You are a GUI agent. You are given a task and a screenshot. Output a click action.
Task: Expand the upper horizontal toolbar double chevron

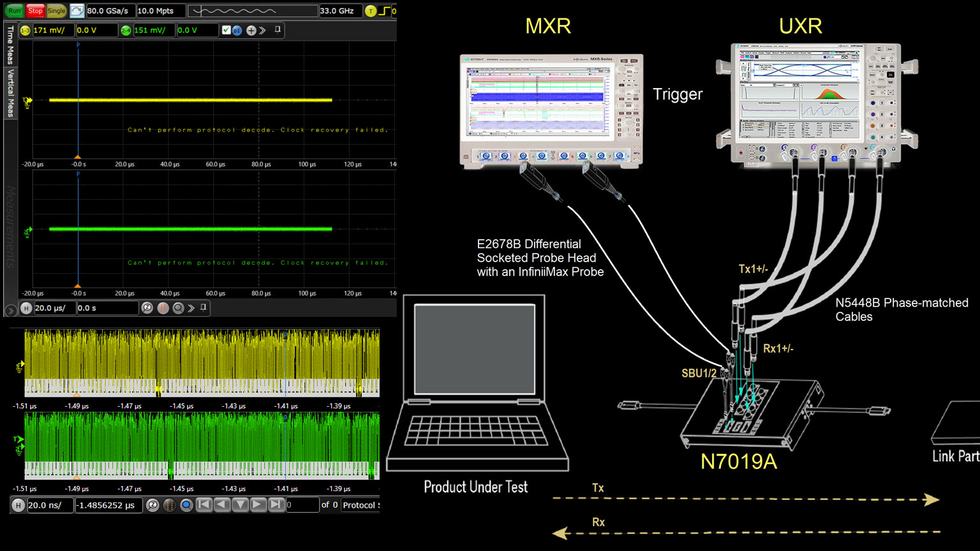[x=191, y=308]
